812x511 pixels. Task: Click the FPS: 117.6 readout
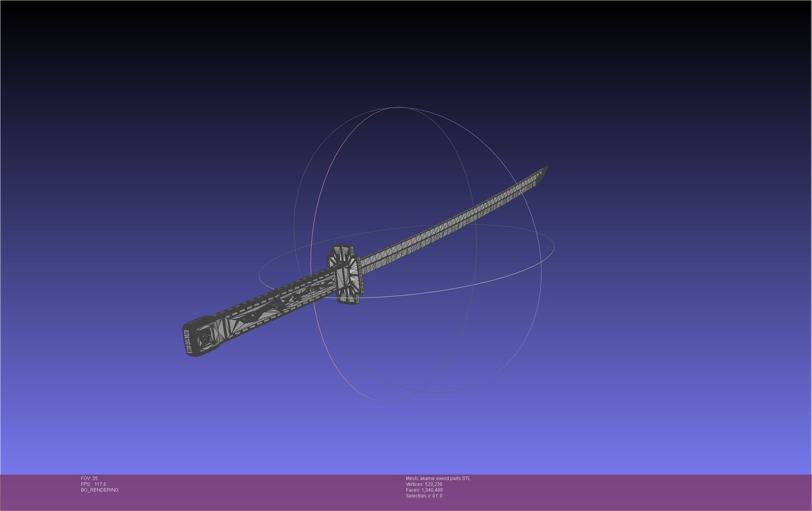(x=93, y=484)
